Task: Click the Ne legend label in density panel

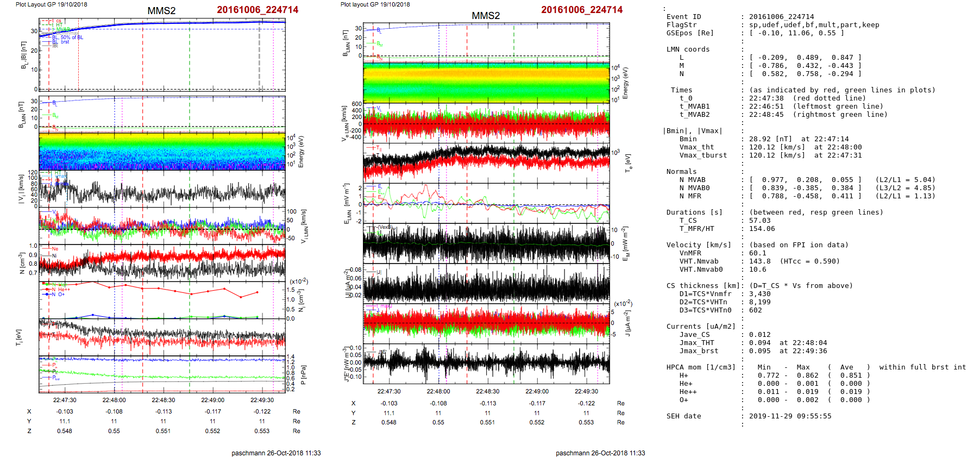Action: [x=55, y=249]
